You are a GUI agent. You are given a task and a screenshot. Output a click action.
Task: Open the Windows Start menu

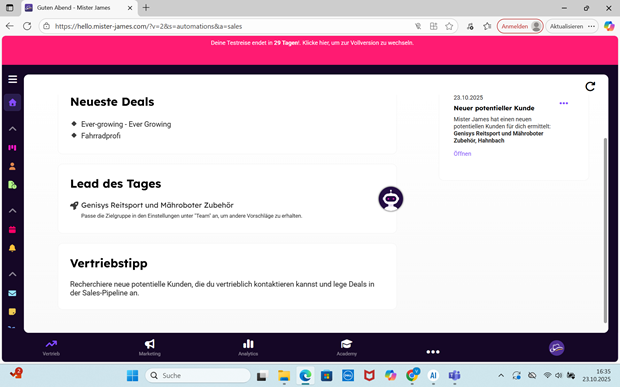[x=132, y=376]
